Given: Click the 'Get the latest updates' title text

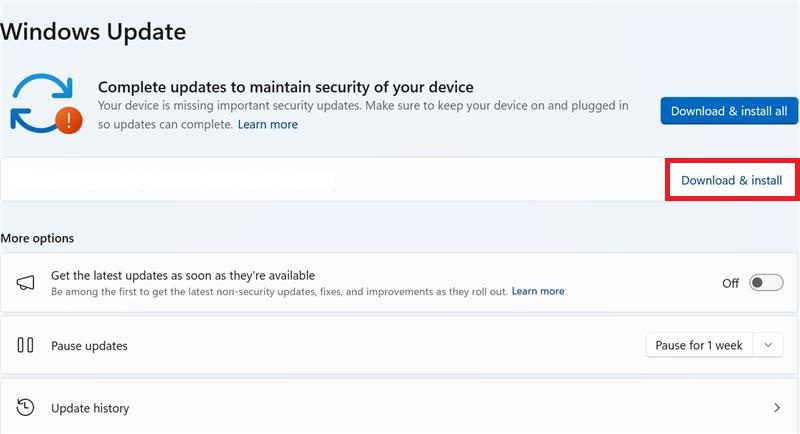Looking at the screenshot, I should (x=183, y=275).
